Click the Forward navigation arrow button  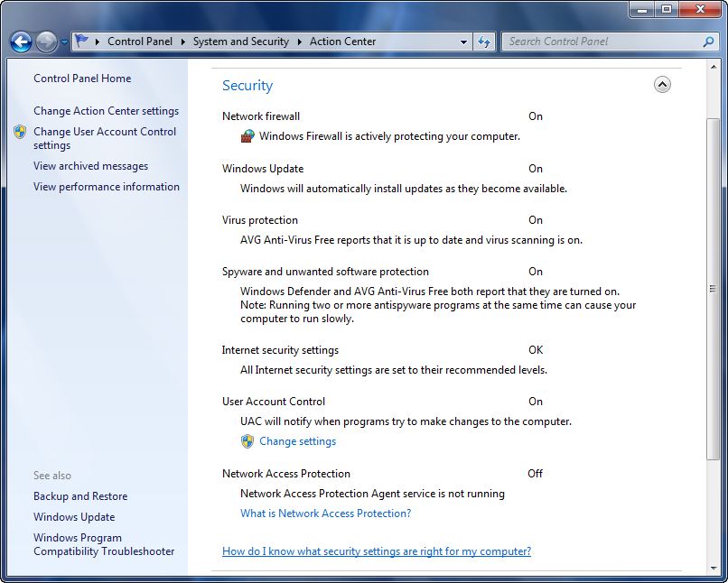coord(46,42)
